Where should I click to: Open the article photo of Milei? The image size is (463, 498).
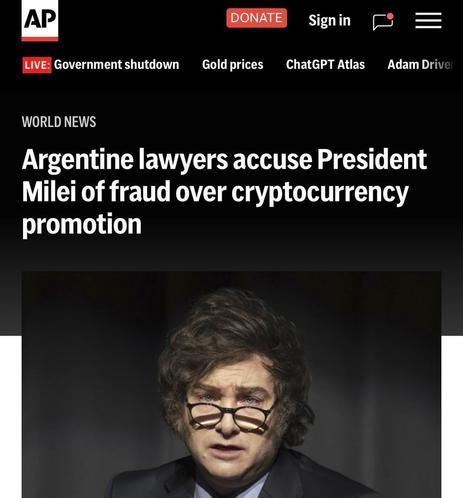[231, 385]
